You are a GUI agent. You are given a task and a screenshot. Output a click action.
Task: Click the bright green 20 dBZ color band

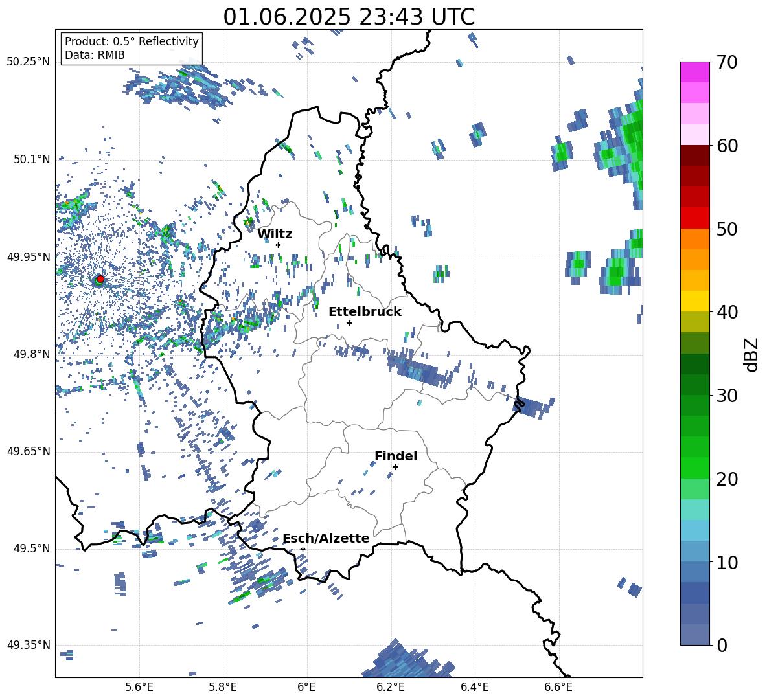click(694, 468)
